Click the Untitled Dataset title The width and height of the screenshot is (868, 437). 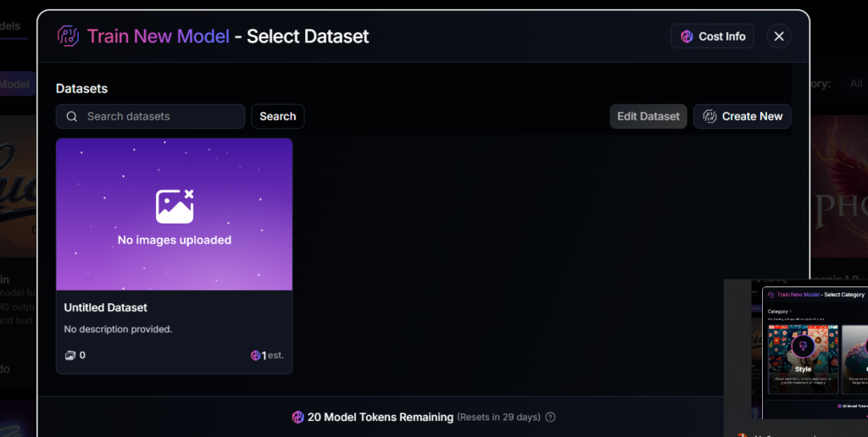tap(106, 307)
